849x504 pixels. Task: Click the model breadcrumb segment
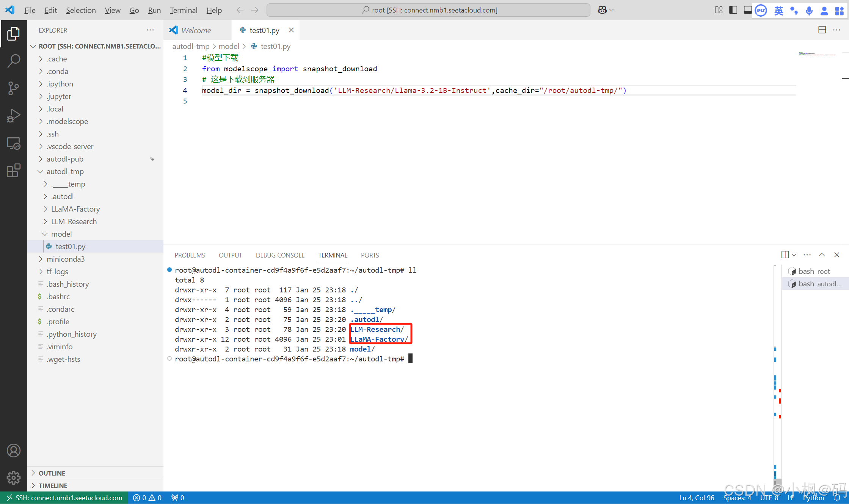tap(229, 46)
